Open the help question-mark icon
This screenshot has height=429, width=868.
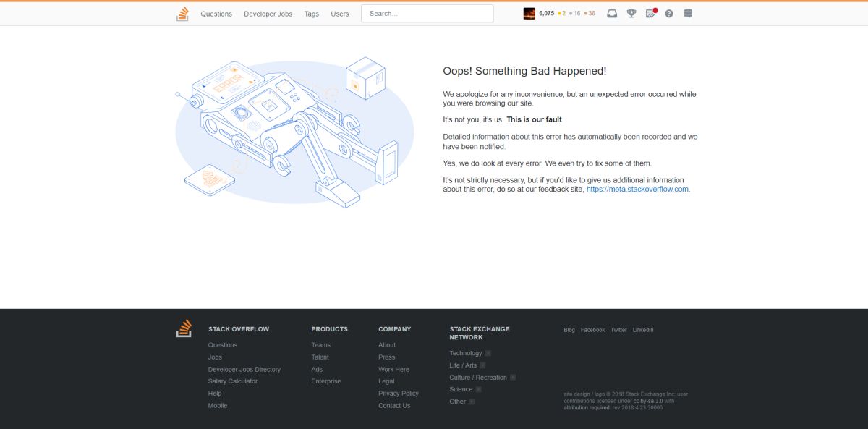(x=669, y=14)
